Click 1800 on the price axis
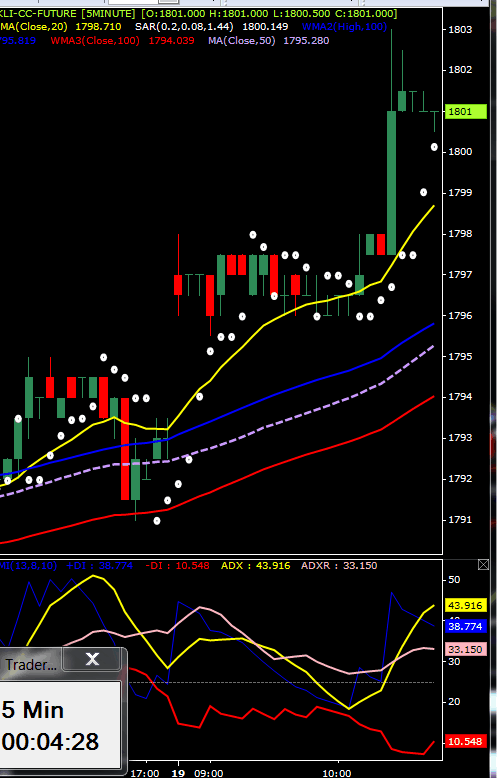Screen dimensions: 497x778 tap(460, 152)
